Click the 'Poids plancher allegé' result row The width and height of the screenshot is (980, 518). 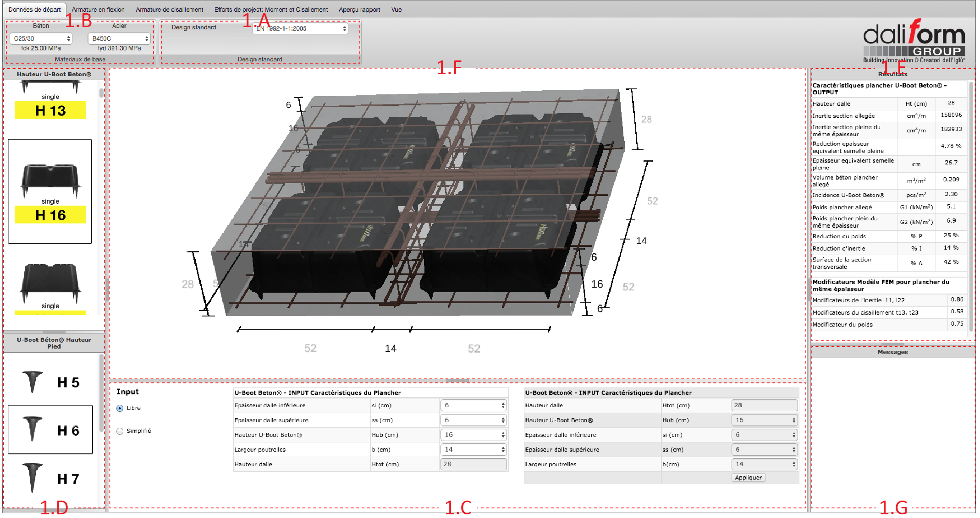pyautogui.click(x=889, y=207)
